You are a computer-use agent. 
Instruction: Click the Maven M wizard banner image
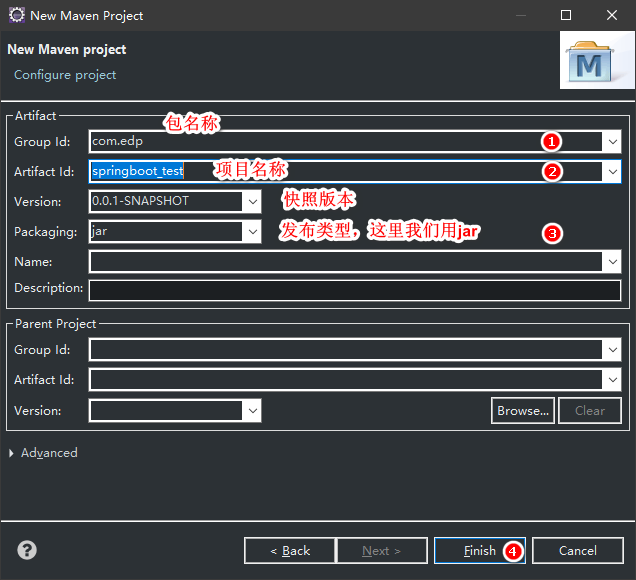597,60
